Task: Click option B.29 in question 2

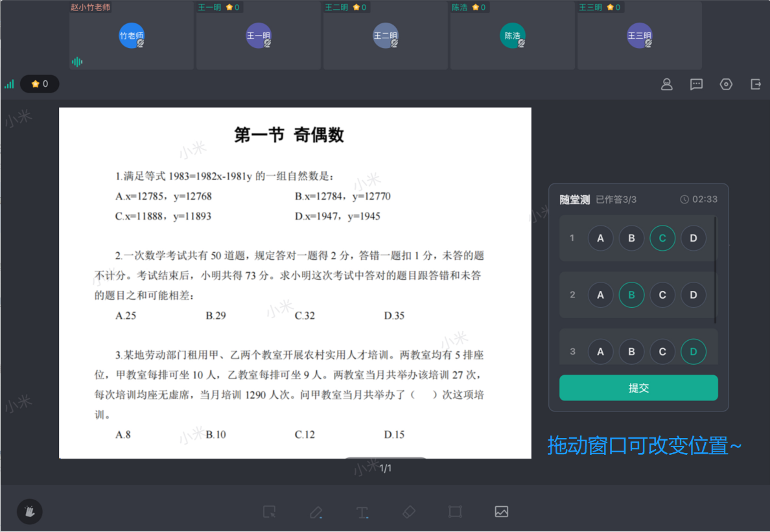Action: pyautogui.click(x=216, y=316)
